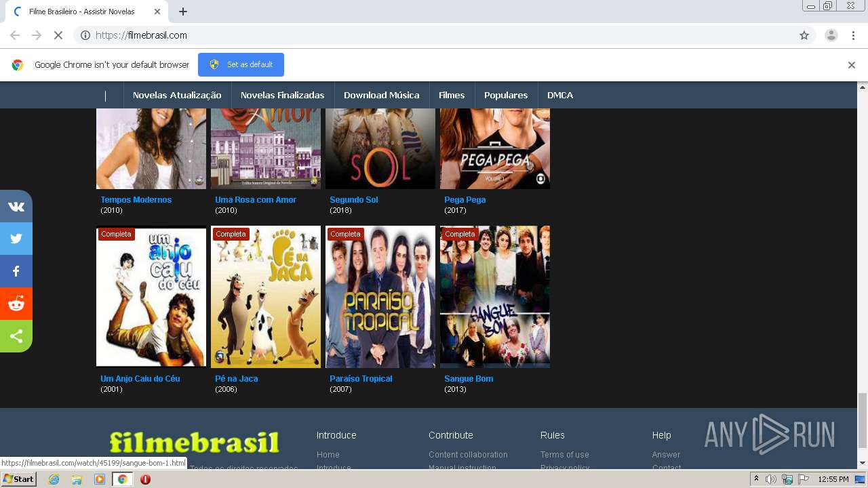Image resolution: width=868 pixels, height=488 pixels.
Task: Select Sangue Bom poster
Action: pyautogui.click(x=495, y=297)
